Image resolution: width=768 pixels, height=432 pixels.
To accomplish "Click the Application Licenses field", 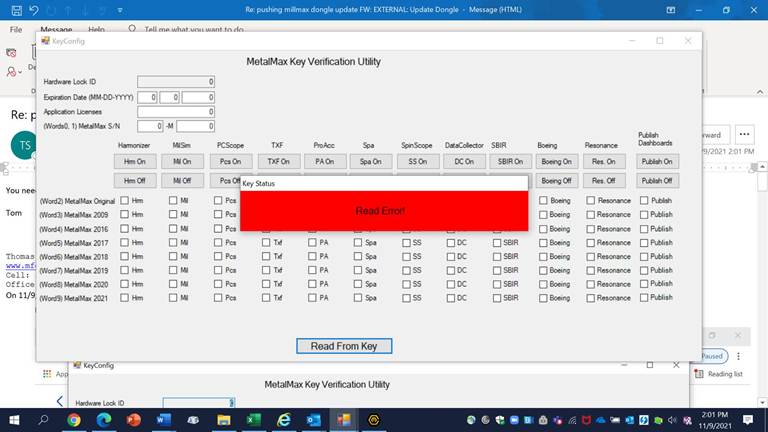I will (176, 112).
